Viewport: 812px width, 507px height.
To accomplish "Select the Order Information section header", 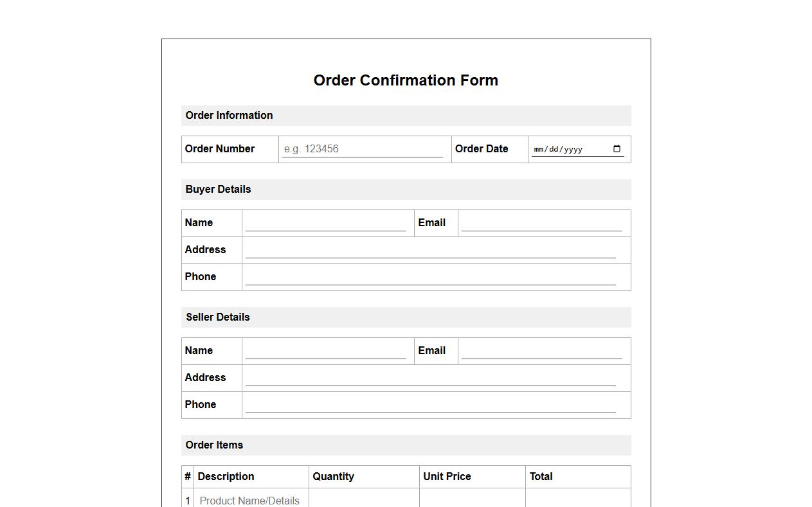I will click(x=229, y=115).
